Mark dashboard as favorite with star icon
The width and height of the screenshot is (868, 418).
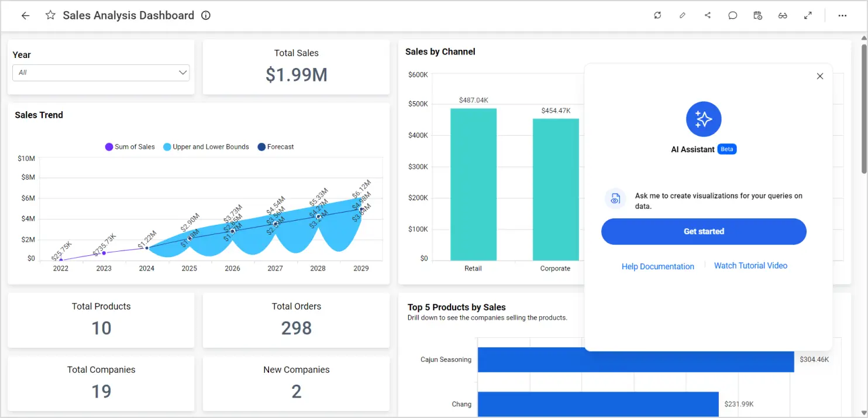[50, 16]
